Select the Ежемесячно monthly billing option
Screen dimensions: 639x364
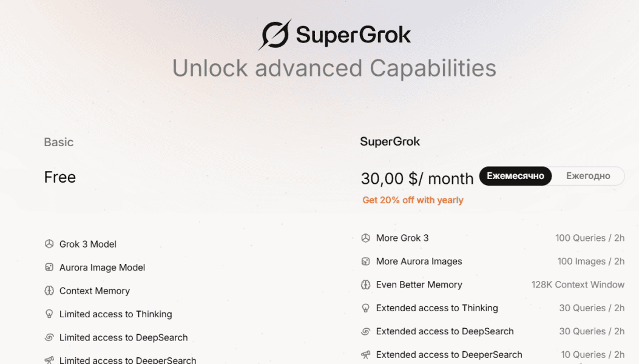(515, 176)
